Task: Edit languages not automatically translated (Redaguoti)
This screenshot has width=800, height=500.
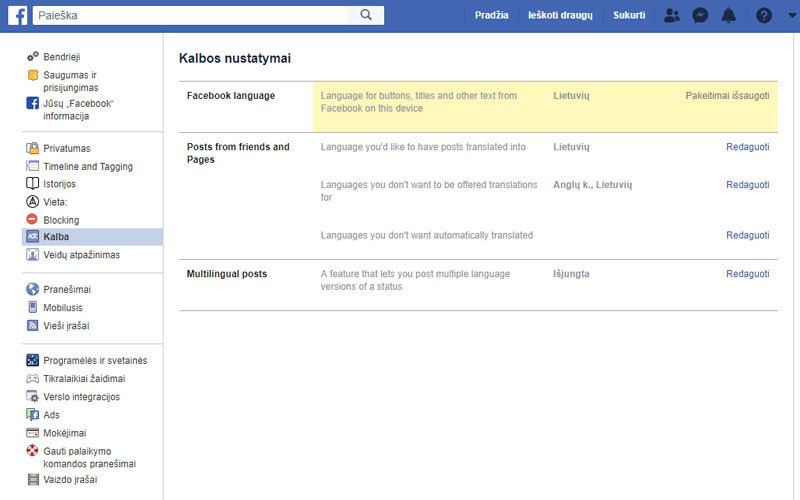Action: click(x=747, y=235)
